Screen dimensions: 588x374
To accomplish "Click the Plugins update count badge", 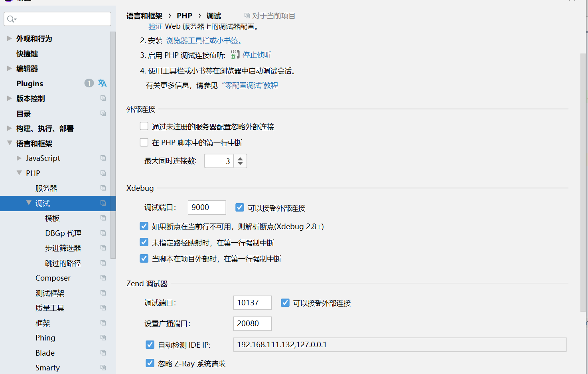I will pos(89,83).
